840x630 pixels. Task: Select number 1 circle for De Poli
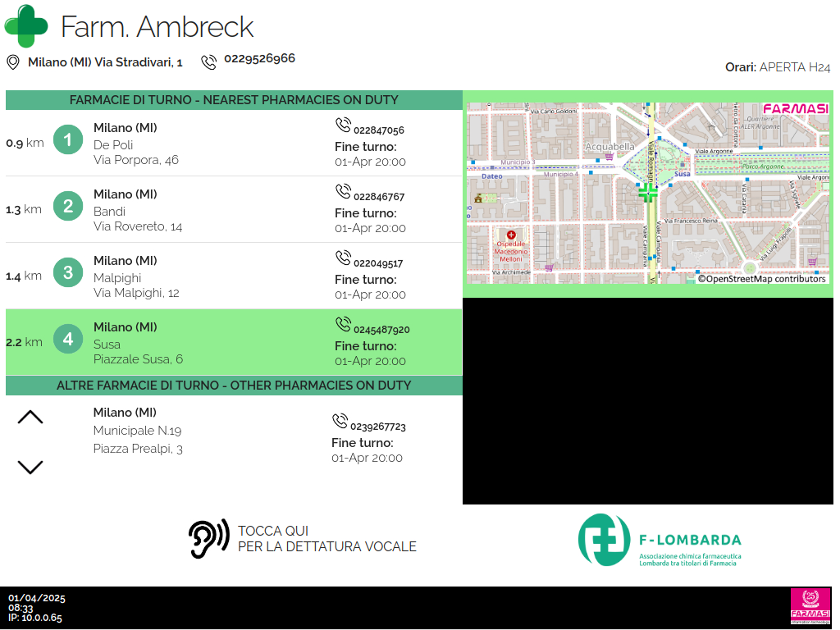[x=68, y=140]
